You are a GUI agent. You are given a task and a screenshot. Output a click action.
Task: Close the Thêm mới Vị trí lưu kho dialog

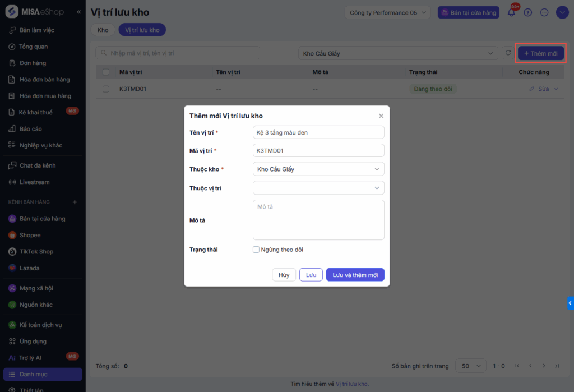(381, 116)
